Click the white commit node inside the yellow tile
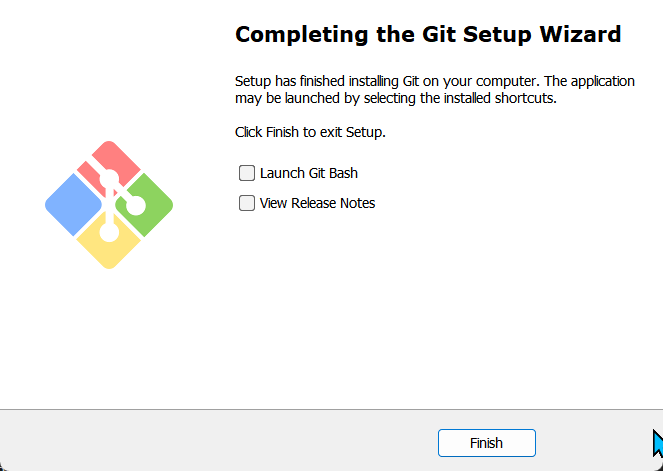Viewport: 663px width, 471px height. click(109, 232)
